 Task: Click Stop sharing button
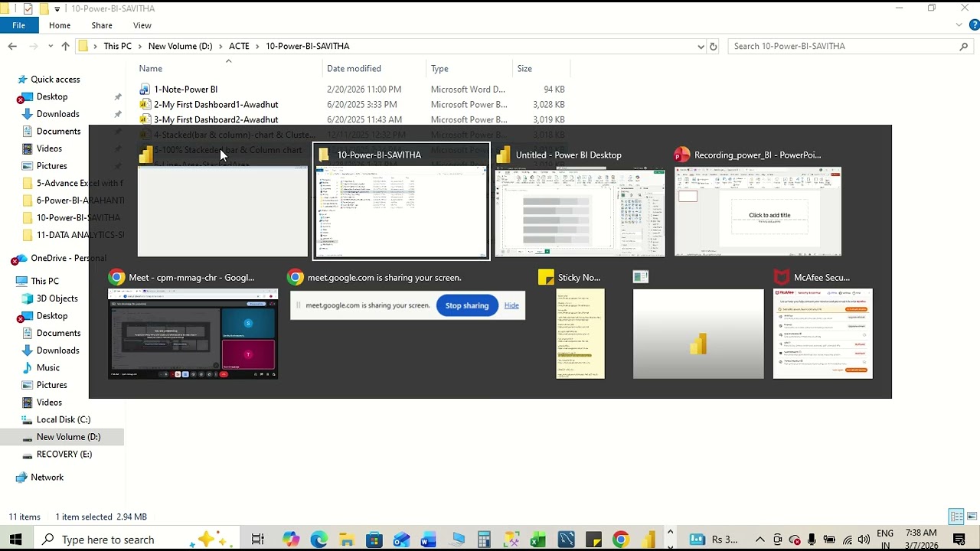tap(467, 305)
